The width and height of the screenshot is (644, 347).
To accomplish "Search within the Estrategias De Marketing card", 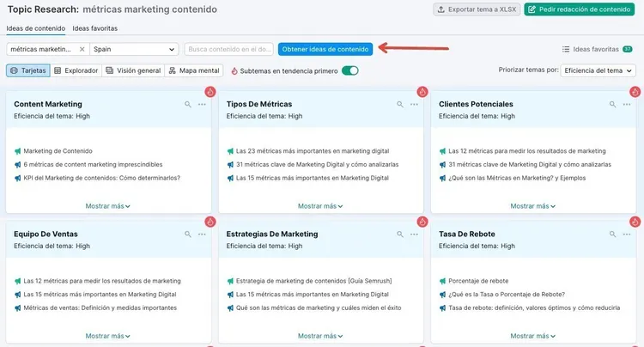I will pyautogui.click(x=400, y=234).
